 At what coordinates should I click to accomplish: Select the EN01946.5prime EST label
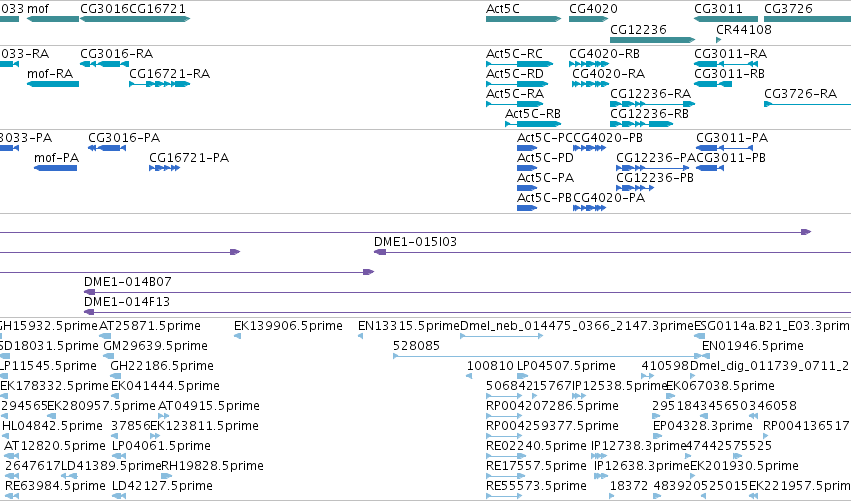[x=753, y=346]
